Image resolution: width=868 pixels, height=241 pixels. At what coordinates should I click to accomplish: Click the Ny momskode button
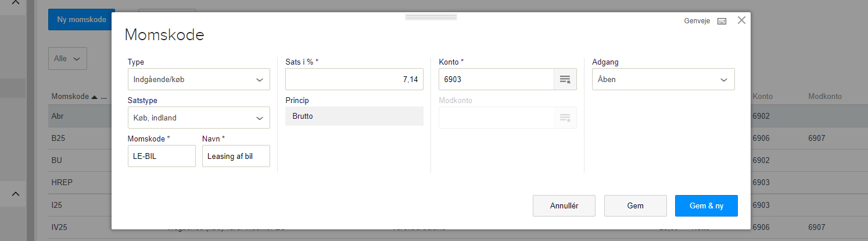(81, 19)
